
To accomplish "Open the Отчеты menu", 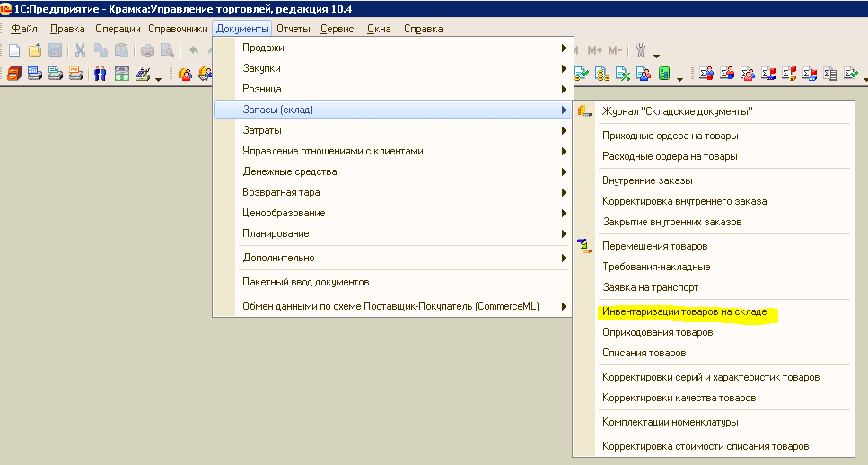I will coord(293,29).
